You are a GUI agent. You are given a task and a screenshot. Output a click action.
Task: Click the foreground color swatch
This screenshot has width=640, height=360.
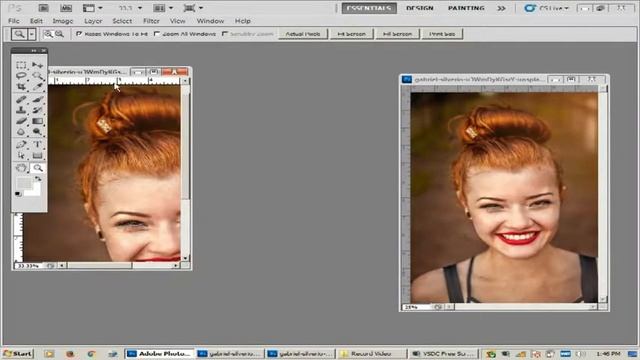point(24,183)
